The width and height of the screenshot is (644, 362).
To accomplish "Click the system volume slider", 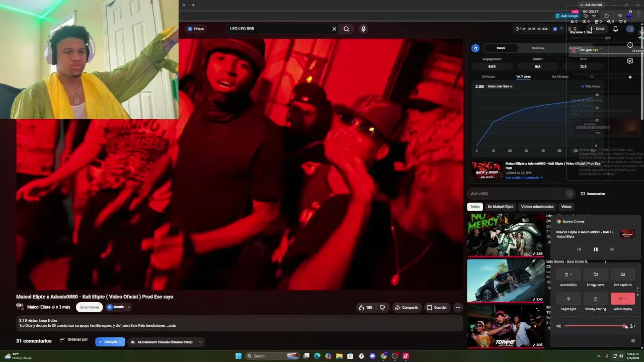I will pos(595,326).
